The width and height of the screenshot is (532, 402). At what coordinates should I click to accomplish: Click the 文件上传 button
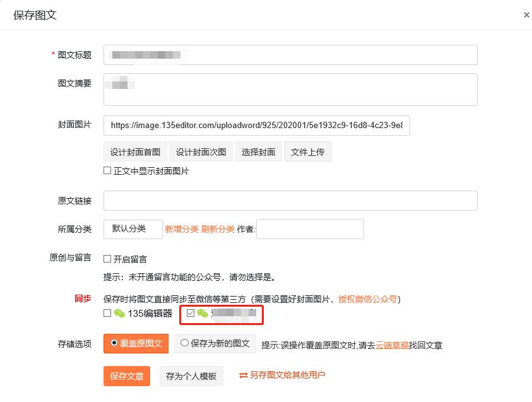coord(307,151)
